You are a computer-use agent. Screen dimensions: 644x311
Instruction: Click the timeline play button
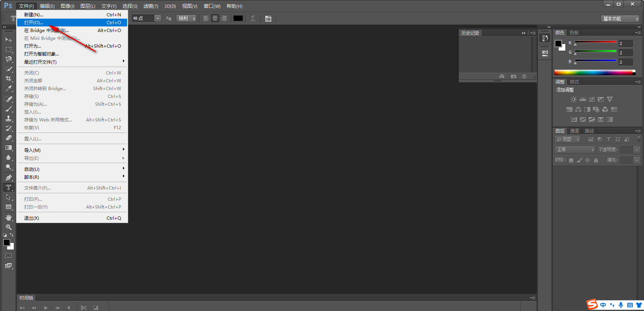tap(46, 308)
